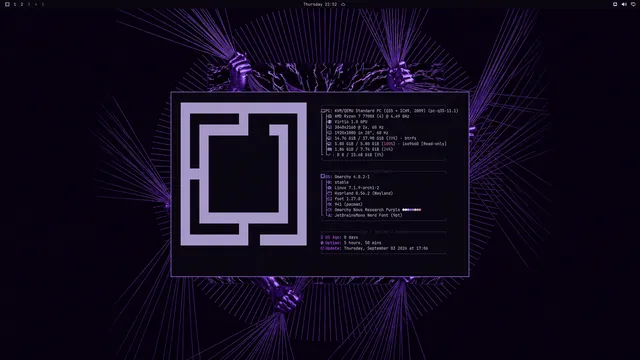The height and width of the screenshot is (360, 640).
Task: Open the Omarchy menu icon in top bar
Action: (x=7, y=4)
